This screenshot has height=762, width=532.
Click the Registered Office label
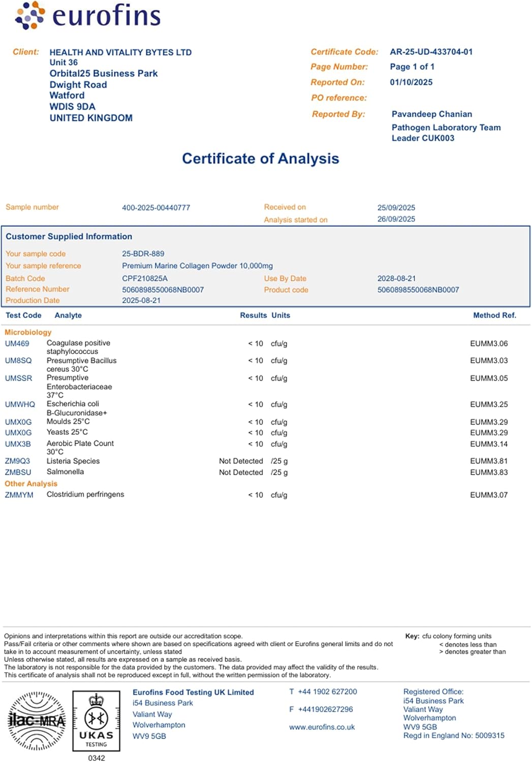[433, 692]
